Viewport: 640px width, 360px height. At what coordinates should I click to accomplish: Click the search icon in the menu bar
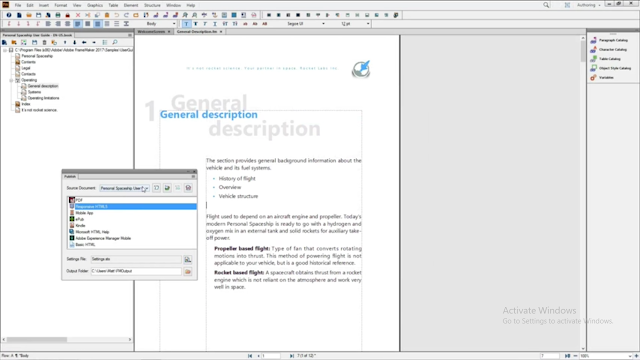(546, 5)
